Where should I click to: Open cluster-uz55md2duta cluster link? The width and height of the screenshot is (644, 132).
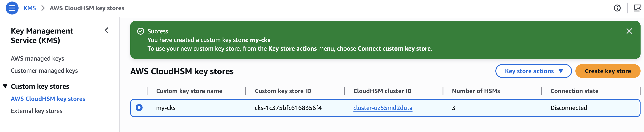click(383, 108)
